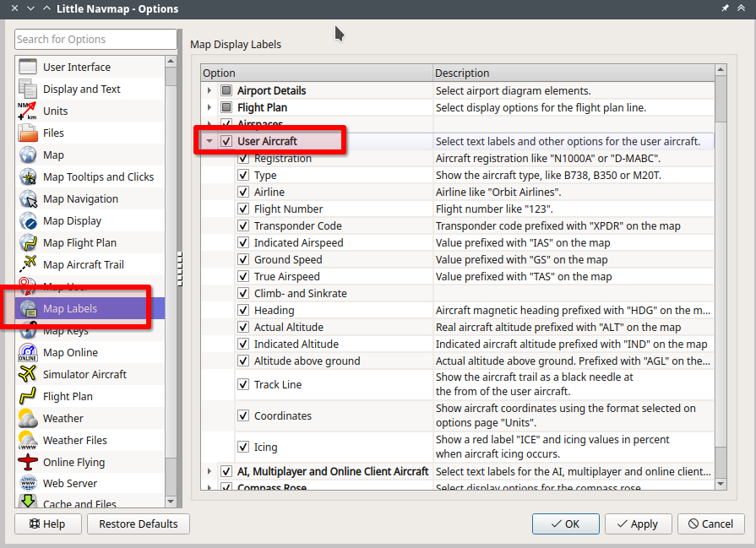The height and width of the screenshot is (548, 756).
Task: Focus the Search for Options field
Action: pyautogui.click(x=95, y=39)
